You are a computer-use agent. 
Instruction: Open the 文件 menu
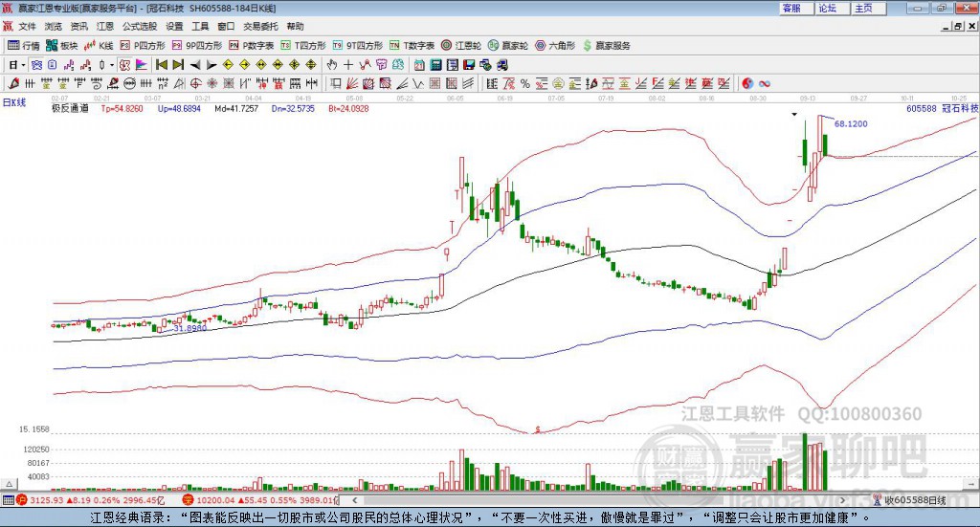click(x=28, y=26)
